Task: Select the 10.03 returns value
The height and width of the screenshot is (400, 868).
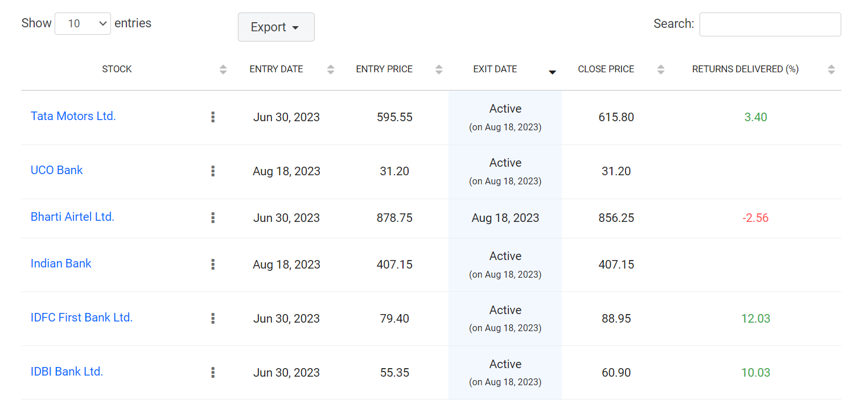Action: (x=756, y=373)
